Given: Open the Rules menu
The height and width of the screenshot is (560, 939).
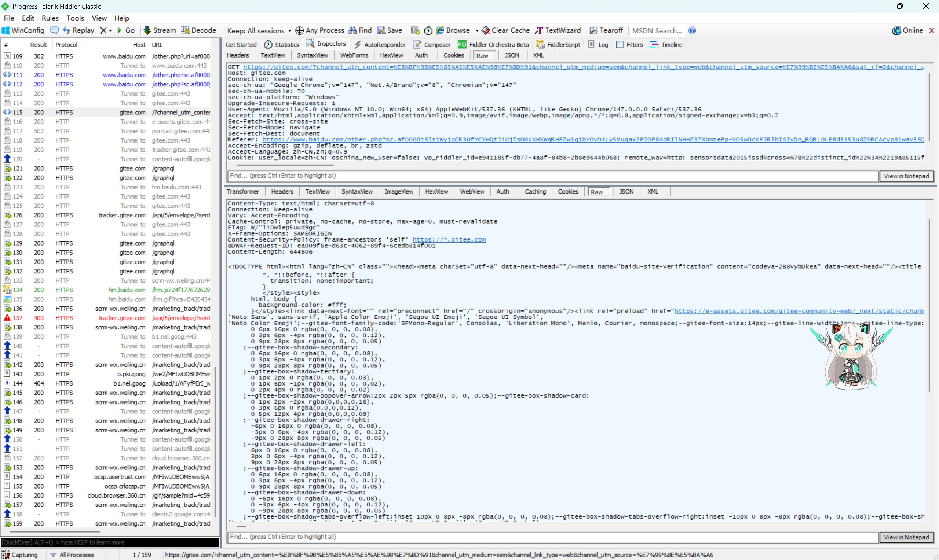Looking at the screenshot, I should [50, 18].
